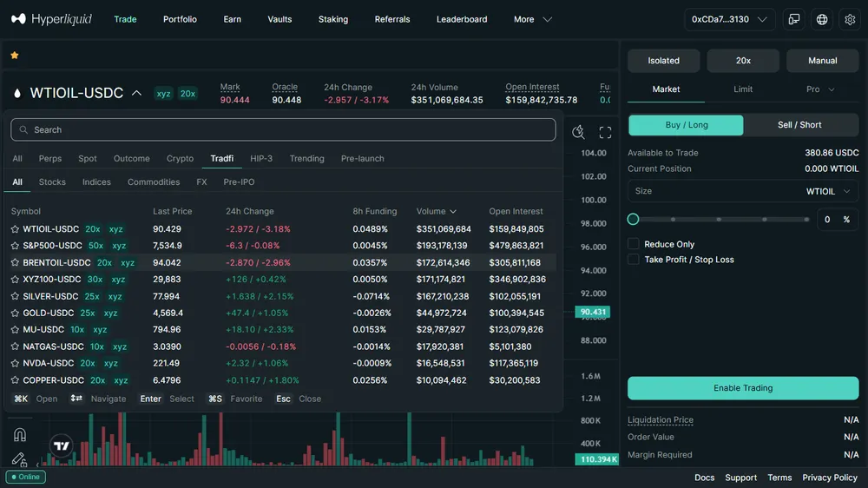Screen dimensions: 868x488
Task: Favorite the SILVER-USDC row star
Action: click(x=15, y=296)
